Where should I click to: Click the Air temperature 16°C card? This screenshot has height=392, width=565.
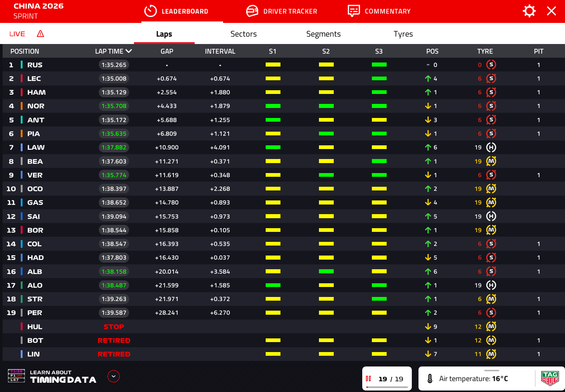(x=491, y=379)
